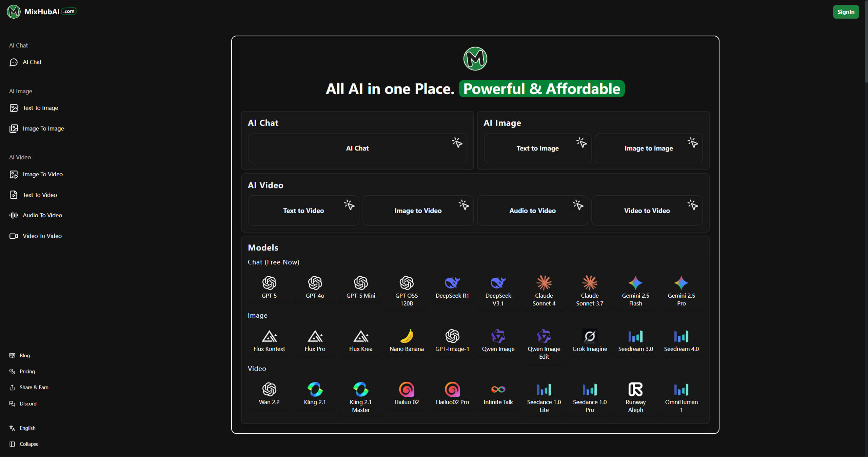868x457 pixels.
Task: Open the Audio to Video card
Action: tap(532, 210)
